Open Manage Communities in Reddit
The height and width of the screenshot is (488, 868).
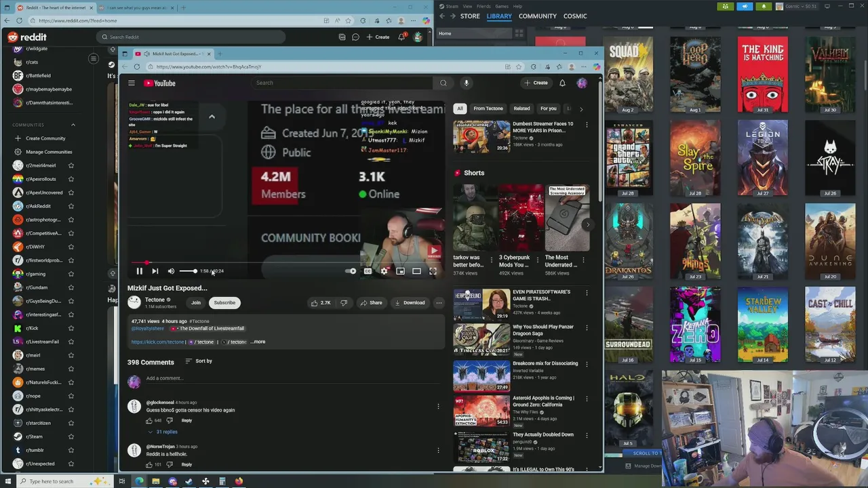tap(48, 152)
